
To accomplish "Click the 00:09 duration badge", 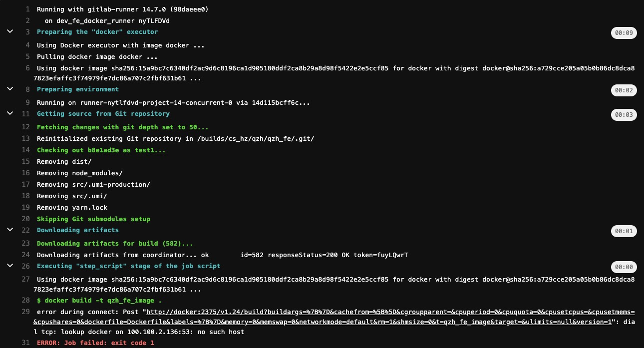I will 624,33.
